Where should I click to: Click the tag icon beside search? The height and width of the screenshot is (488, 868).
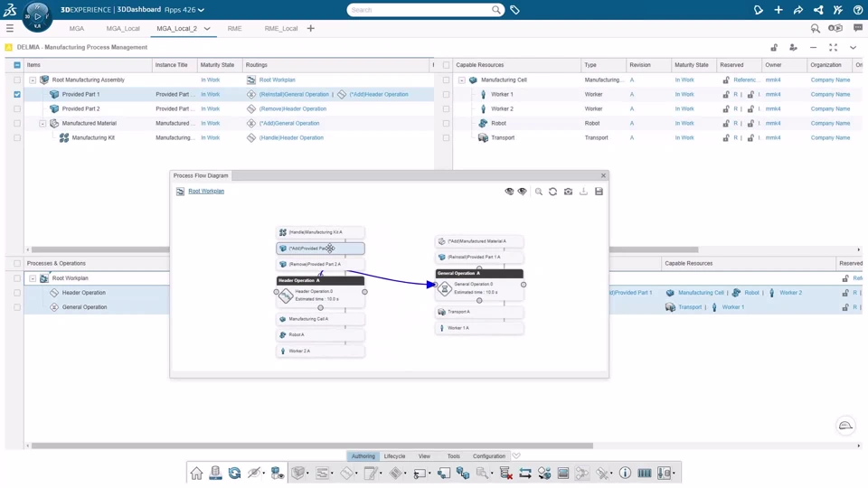coord(514,10)
